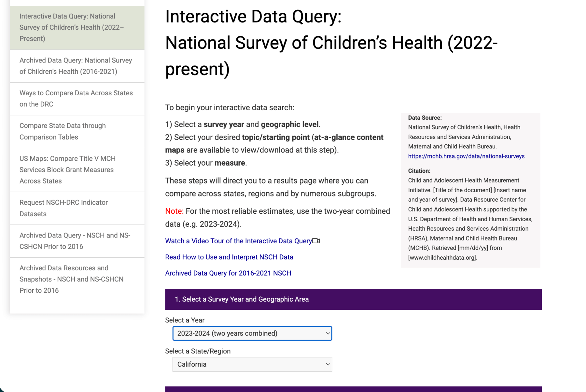This screenshot has width=586, height=392.
Task: Go to Ways to Compare Data Across States
Action: (x=77, y=99)
